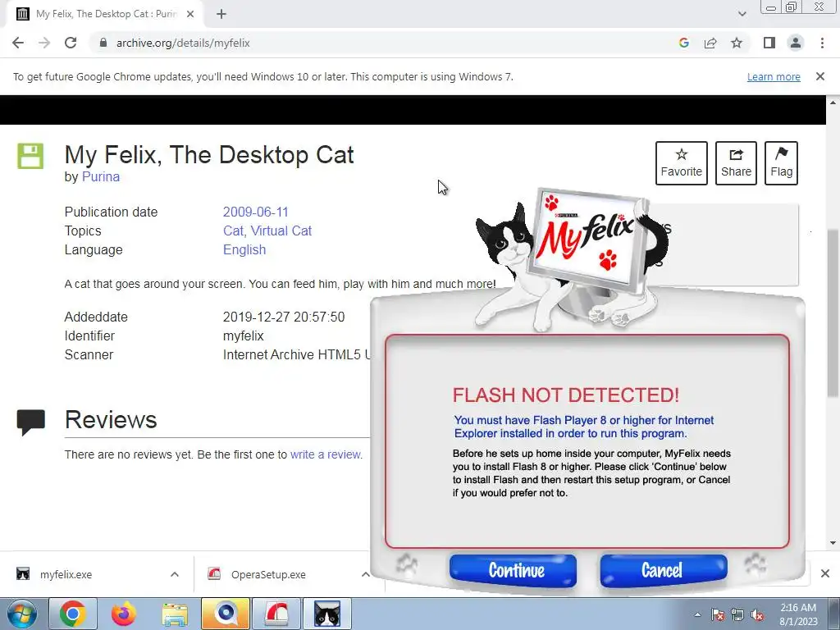Click Cancel in the MyFelix installer
Viewport: 840px width, 630px height.
click(664, 570)
